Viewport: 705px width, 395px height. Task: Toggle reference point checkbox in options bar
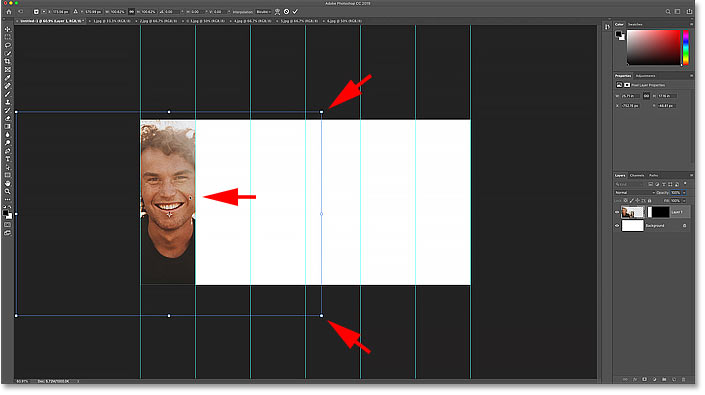coord(36,12)
